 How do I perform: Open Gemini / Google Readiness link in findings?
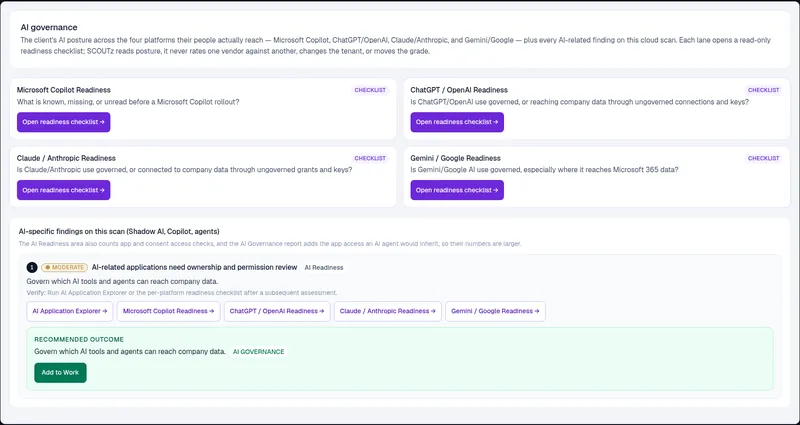[495, 311]
